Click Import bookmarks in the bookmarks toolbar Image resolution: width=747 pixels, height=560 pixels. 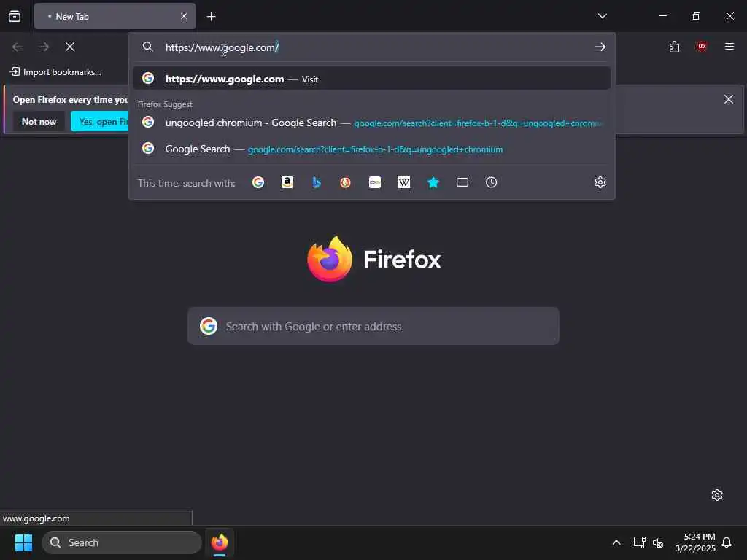[55, 72]
